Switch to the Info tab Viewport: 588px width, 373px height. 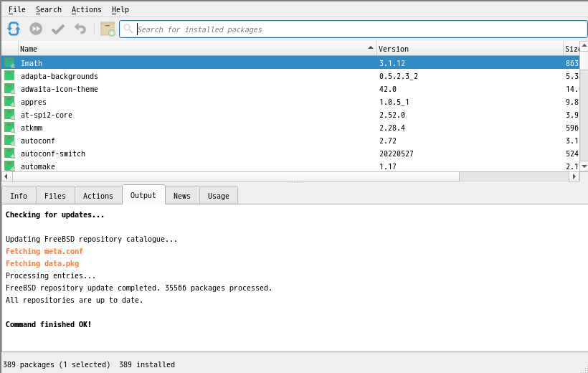pos(19,196)
